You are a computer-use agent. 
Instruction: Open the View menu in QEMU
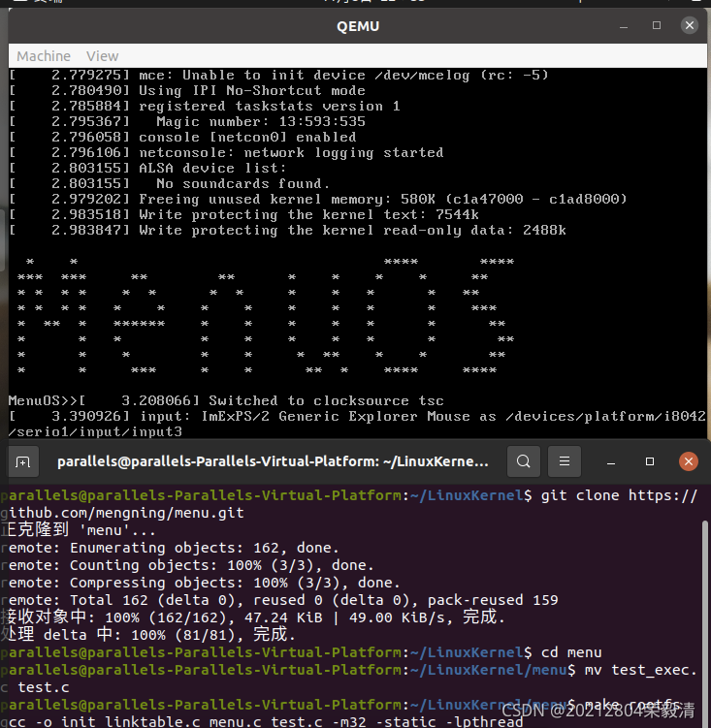[x=102, y=56]
